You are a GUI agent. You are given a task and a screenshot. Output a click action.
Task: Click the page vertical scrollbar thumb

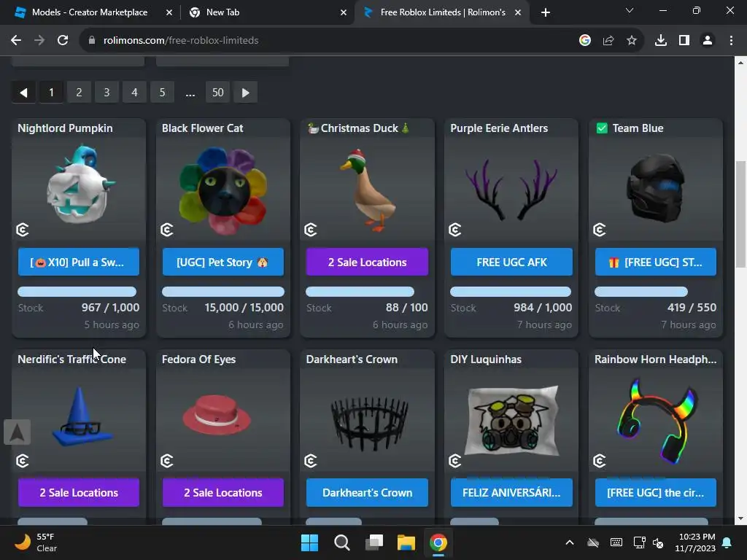pyautogui.click(x=740, y=214)
